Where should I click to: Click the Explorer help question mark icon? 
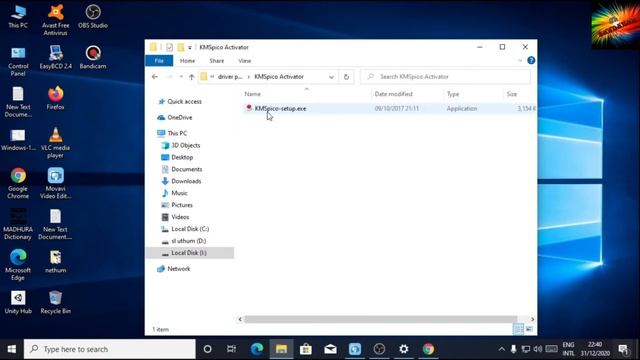pos(531,60)
